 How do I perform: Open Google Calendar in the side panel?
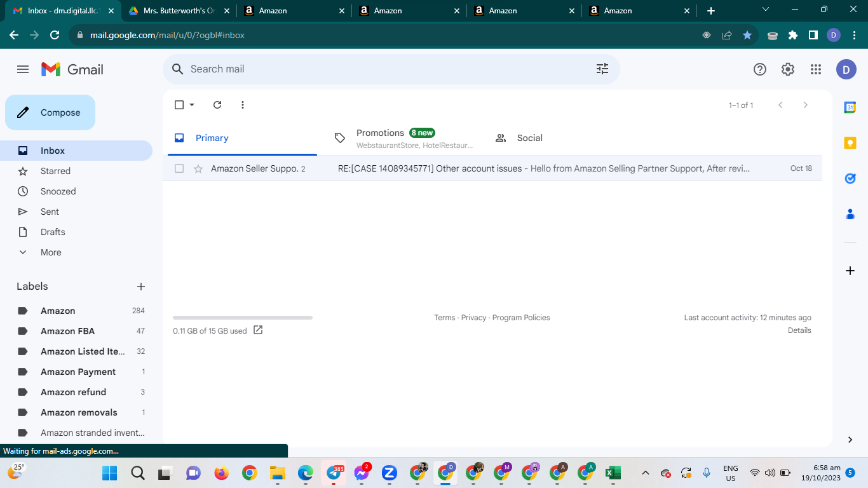850,107
